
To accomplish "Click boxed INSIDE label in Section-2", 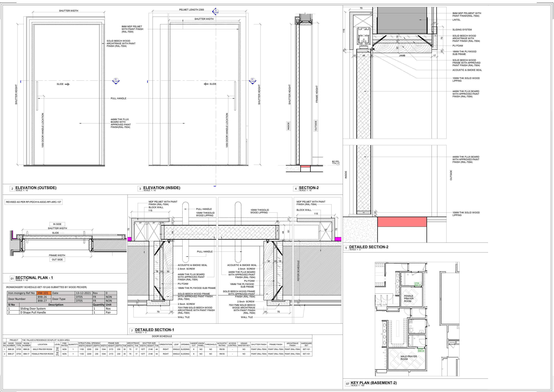I will tap(288, 126).
